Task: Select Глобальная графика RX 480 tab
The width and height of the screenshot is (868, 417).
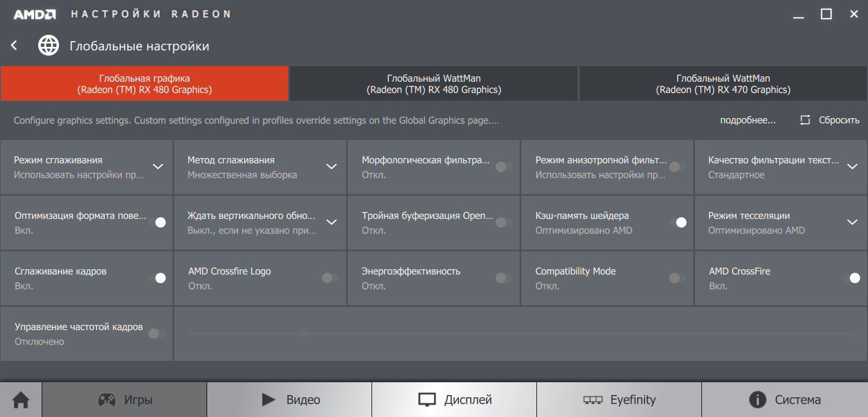Action: click(144, 83)
